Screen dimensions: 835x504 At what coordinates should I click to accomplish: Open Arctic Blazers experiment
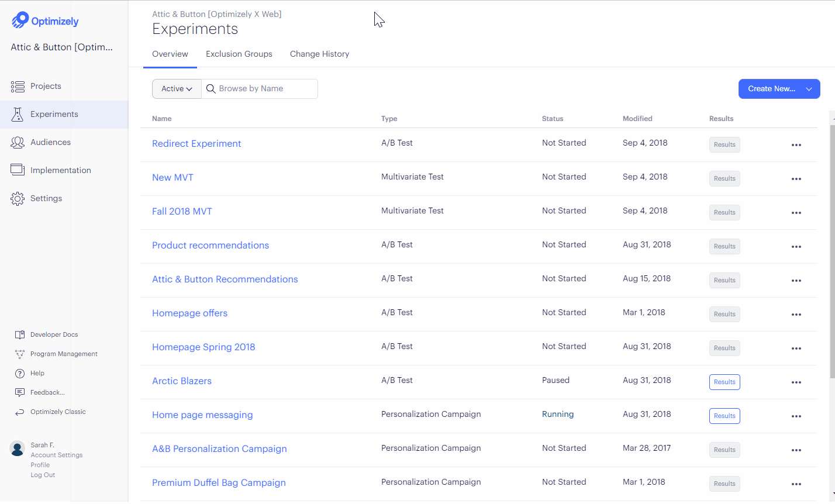pyautogui.click(x=182, y=381)
